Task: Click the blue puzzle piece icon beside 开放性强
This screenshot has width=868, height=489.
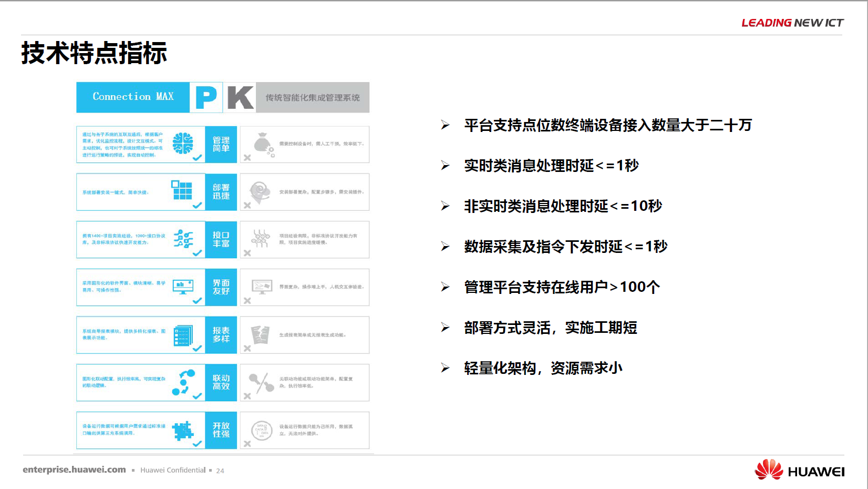Action: (183, 430)
